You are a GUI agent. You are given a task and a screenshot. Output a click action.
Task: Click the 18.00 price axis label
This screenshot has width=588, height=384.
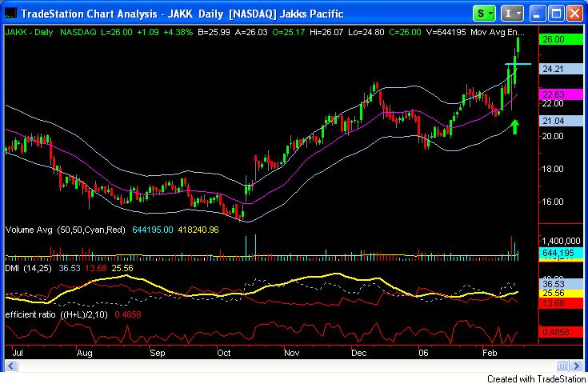pos(553,169)
